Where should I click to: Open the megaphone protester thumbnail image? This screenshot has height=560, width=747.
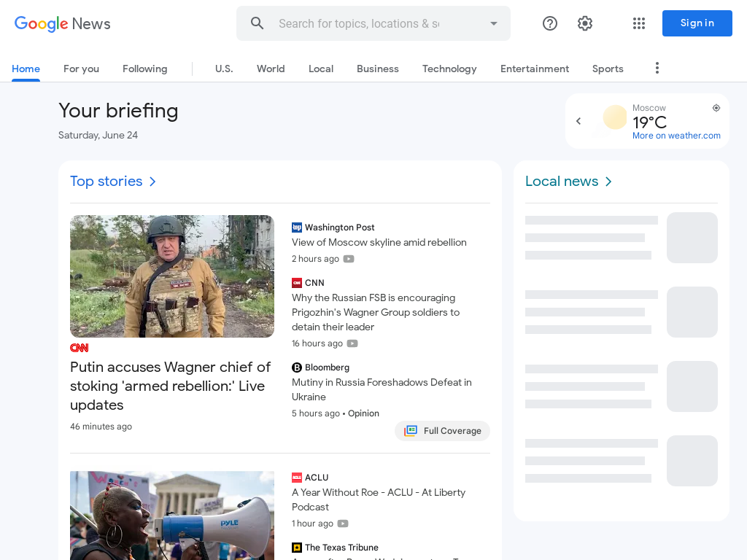tap(172, 516)
